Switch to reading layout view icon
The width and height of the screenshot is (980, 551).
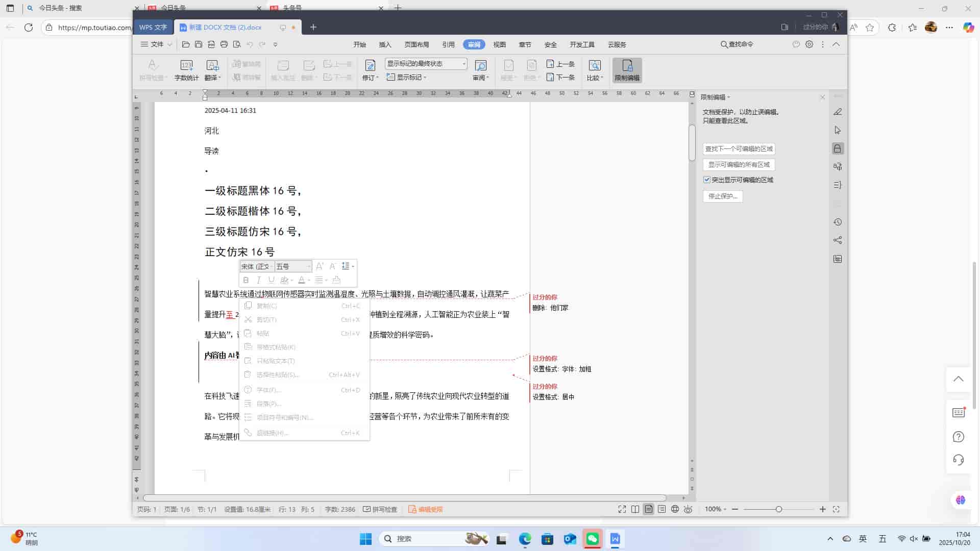(x=635, y=509)
